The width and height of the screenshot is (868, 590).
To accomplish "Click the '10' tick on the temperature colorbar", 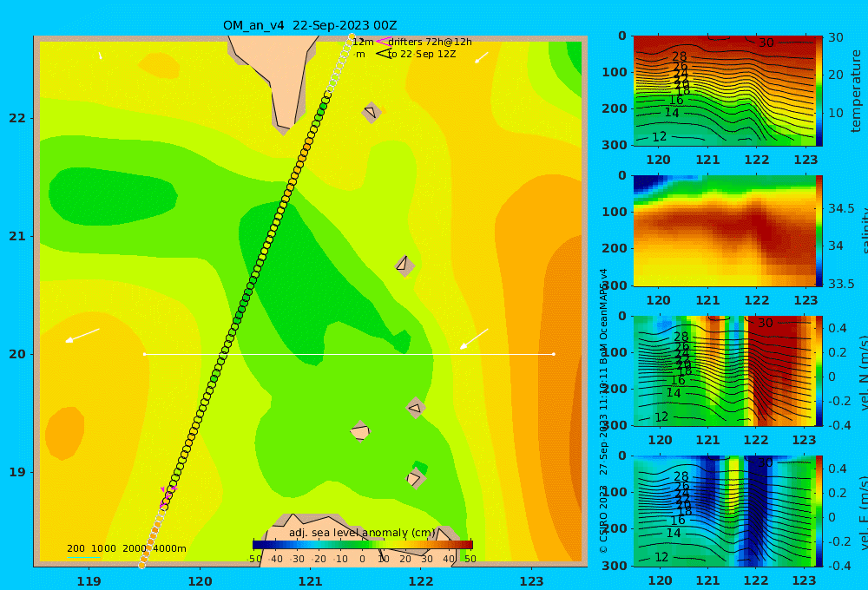I will pyautogui.click(x=835, y=113).
